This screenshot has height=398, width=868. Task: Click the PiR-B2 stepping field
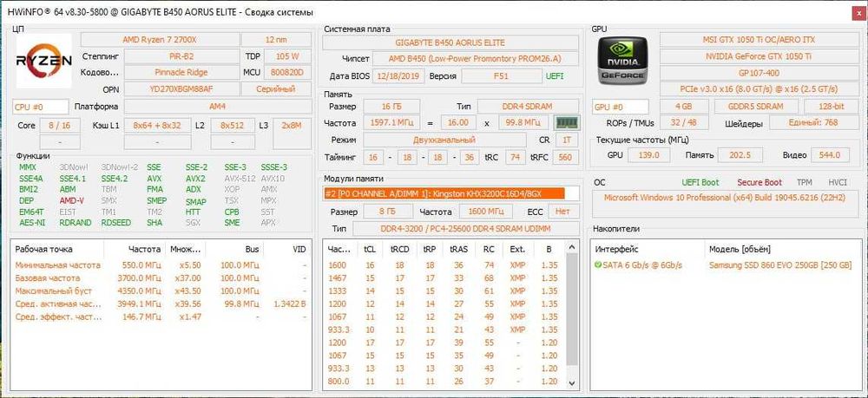(x=181, y=56)
